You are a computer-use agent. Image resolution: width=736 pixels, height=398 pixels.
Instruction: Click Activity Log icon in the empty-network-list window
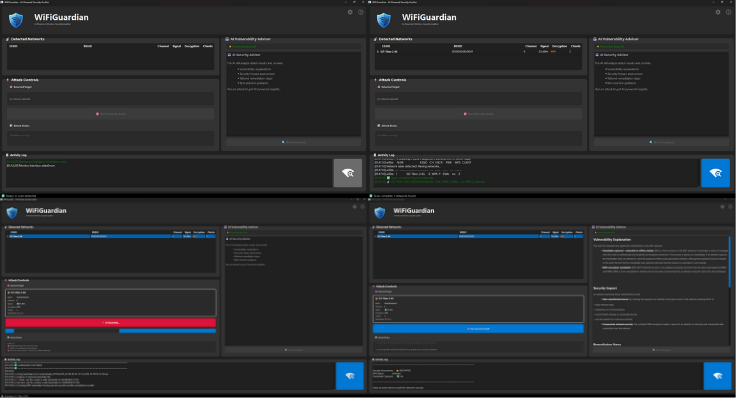[x=7, y=155]
